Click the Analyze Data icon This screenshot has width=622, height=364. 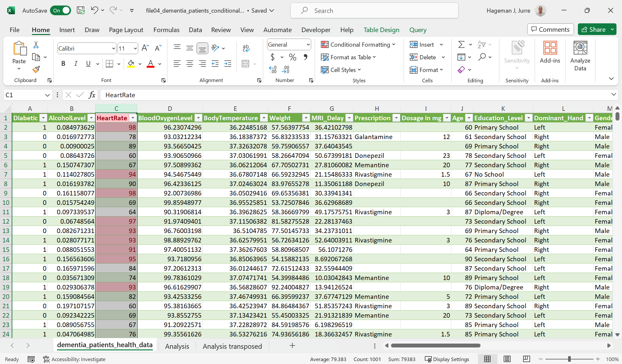[580, 55]
